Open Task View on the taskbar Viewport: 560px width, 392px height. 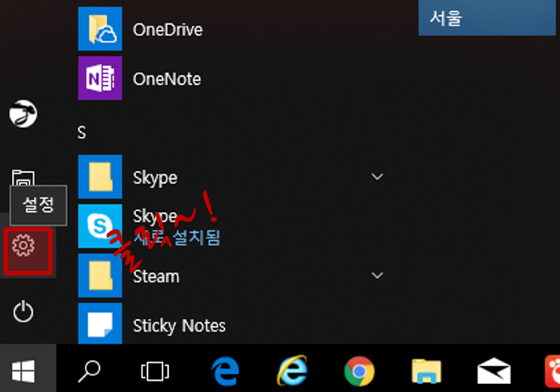tap(155, 371)
